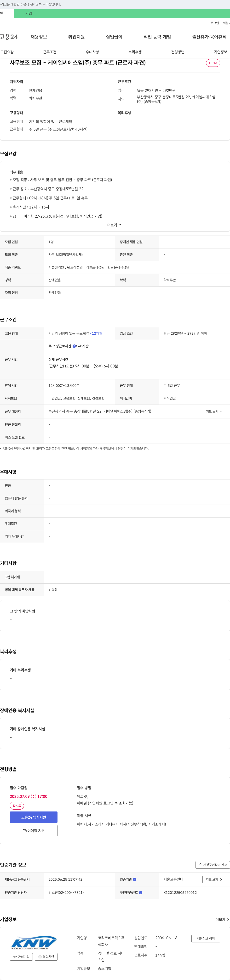The height and width of the screenshot is (980, 230).
Task: Click the 12시00분~13시00분 break time cell
Action: (x=64, y=386)
